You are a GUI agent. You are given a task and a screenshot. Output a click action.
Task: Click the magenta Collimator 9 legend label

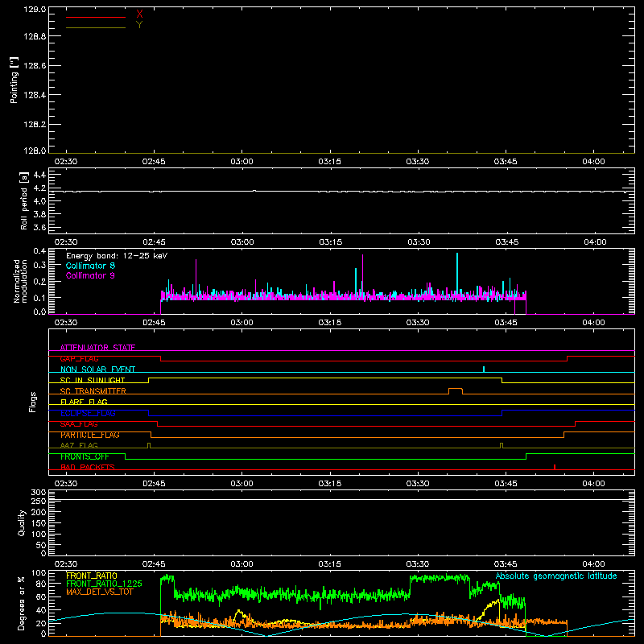(x=90, y=275)
